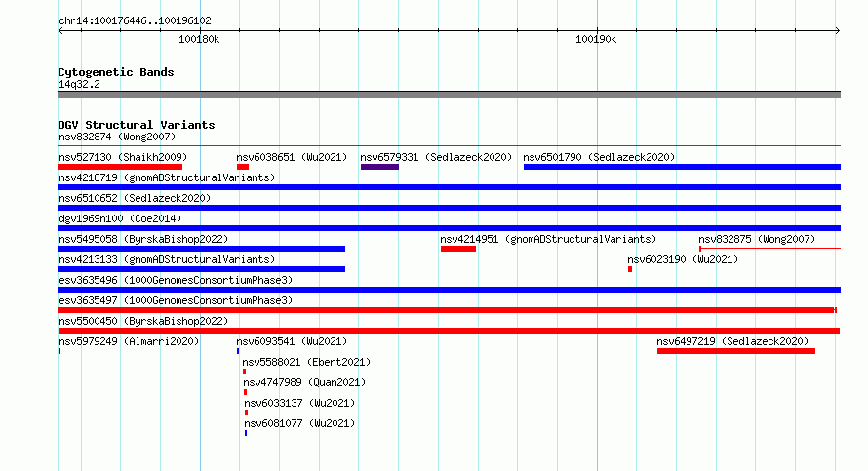The height and width of the screenshot is (471, 868).
Task: Open nsv4214951 (gnomADStructuralVariants) label
Action: (548, 239)
